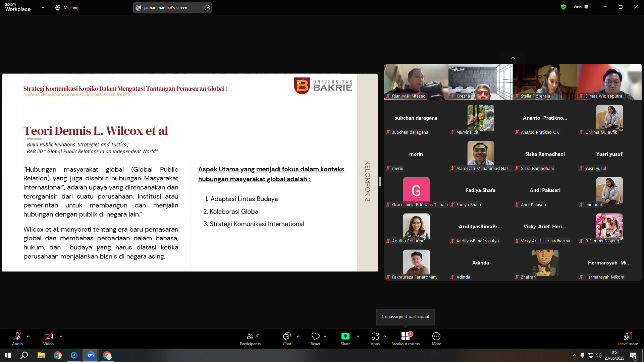Screen dimensions: 644x362
Task: Click the Adinda participant name tile
Action: click(x=480, y=263)
